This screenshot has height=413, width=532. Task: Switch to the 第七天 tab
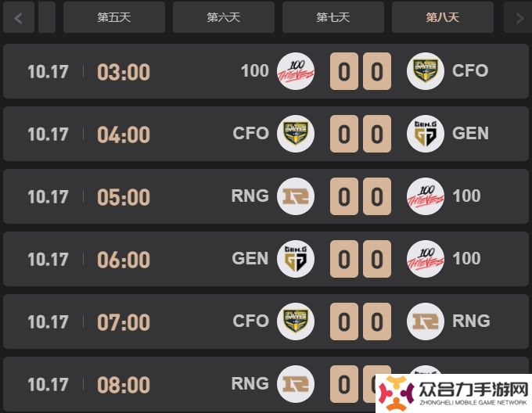point(333,17)
